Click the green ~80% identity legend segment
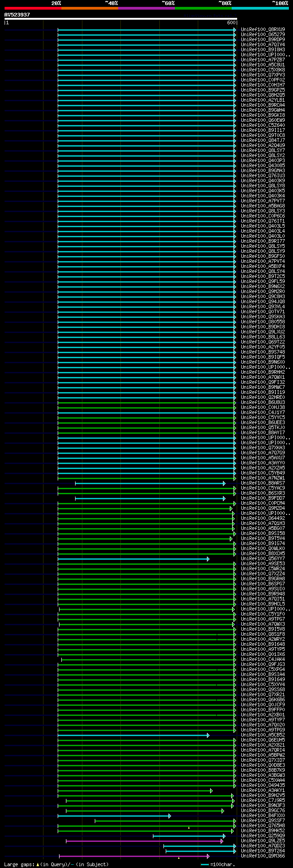The height and width of the screenshot is (868, 293). click(203, 8)
